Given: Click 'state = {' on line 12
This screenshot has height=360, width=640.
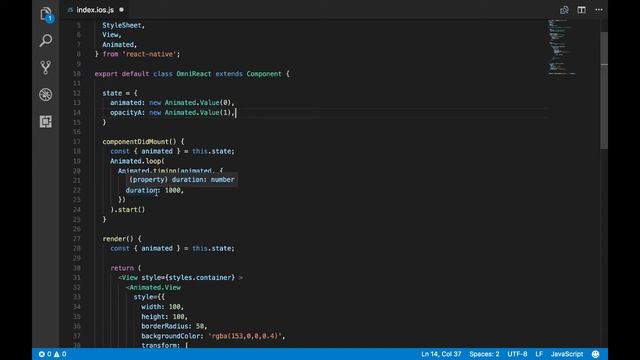Looking at the screenshot, I should pyautogui.click(x=120, y=93).
